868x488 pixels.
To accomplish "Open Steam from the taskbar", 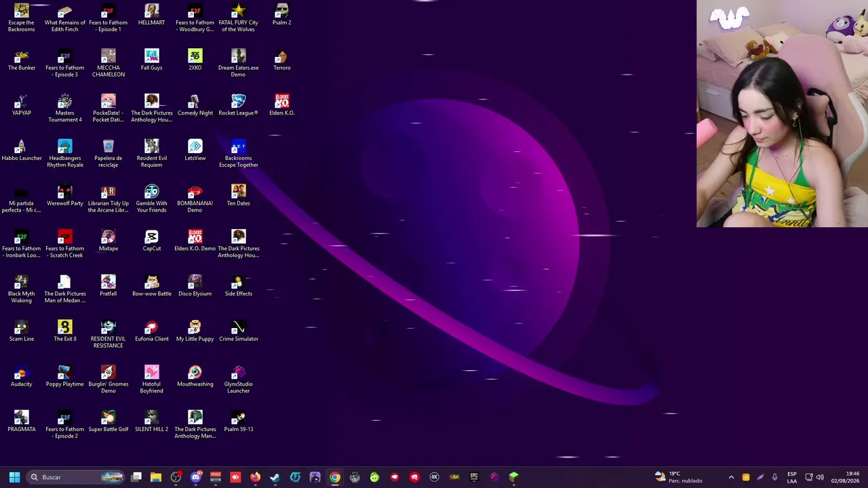I will tap(275, 477).
